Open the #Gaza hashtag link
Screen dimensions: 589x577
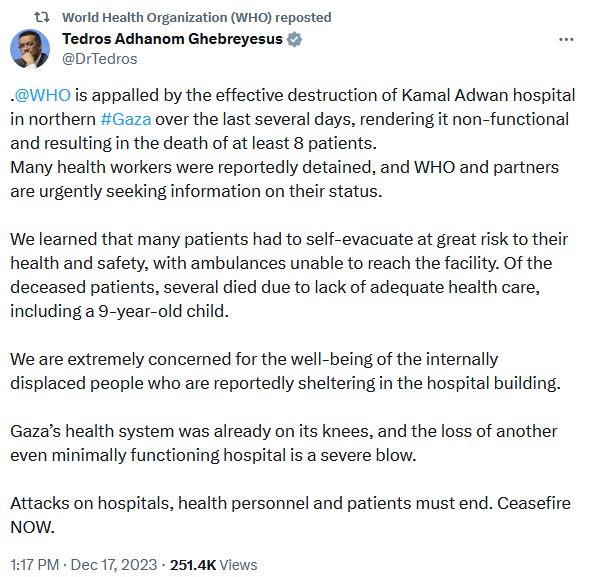(126, 119)
